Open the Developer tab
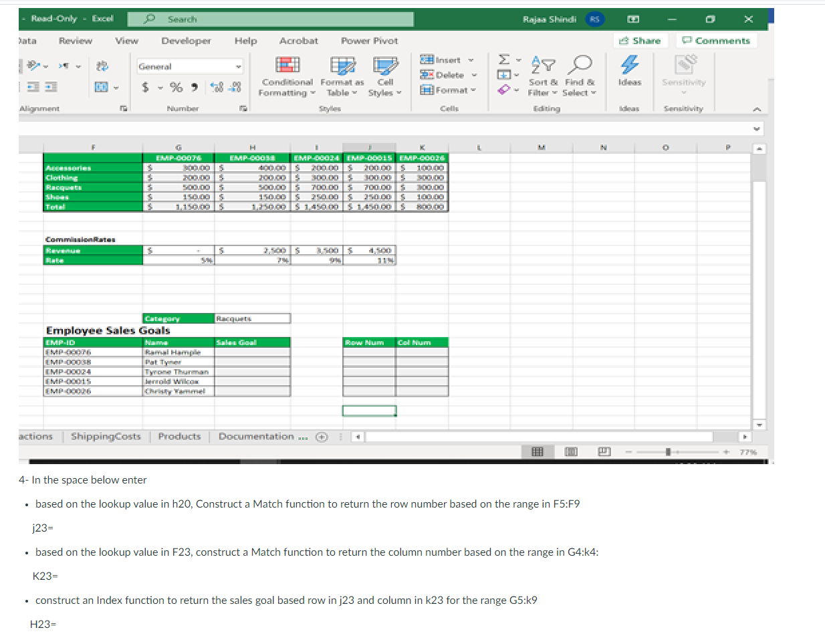825x644 pixels. 186,41
